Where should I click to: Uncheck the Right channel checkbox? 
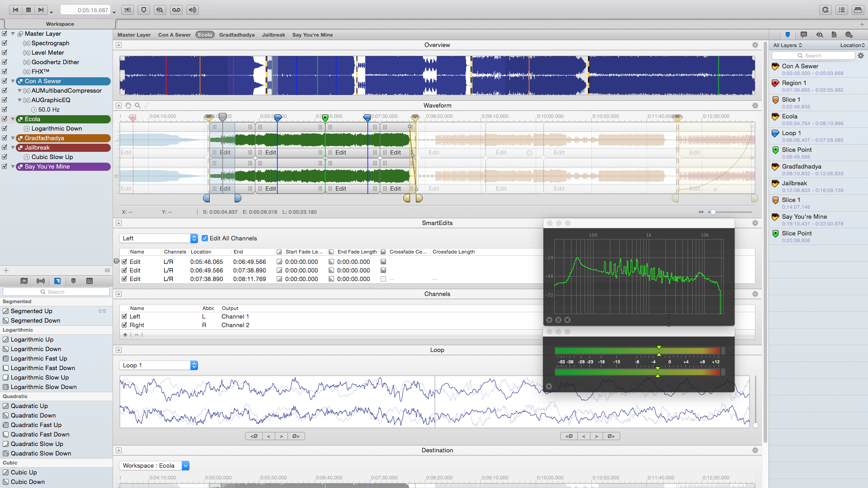click(124, 325)
